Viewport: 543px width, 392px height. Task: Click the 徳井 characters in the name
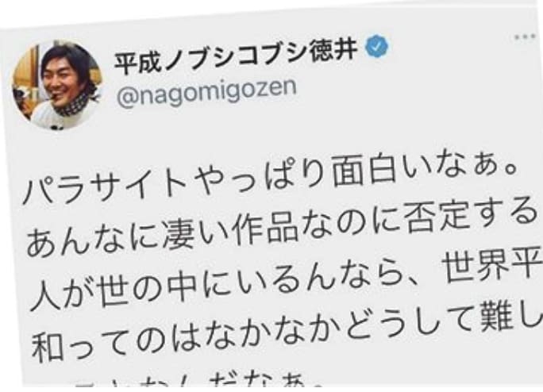pos(333,52)
